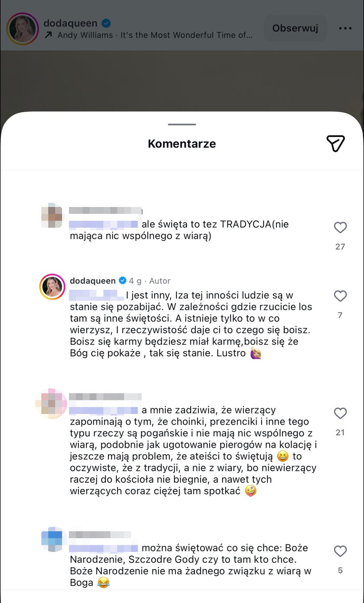
Task: Tap the Obserwuj follow button
Action: coord(295,28)
